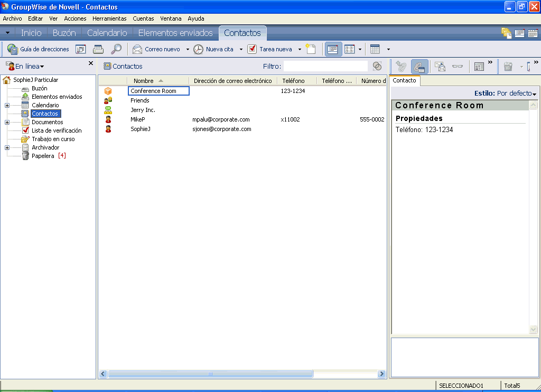Select the Contacto tab in preview pane
Screen dimensions: 541x392
[404, 80]
